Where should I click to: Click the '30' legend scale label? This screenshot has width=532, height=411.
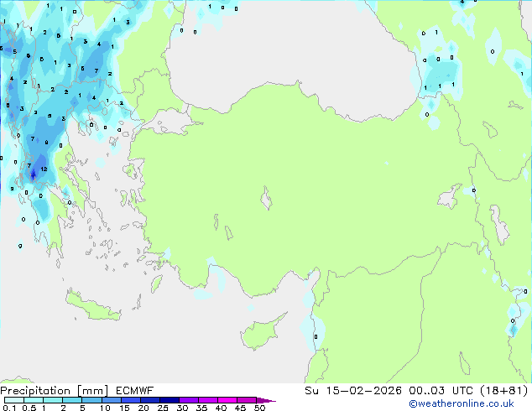pos(182,408)
